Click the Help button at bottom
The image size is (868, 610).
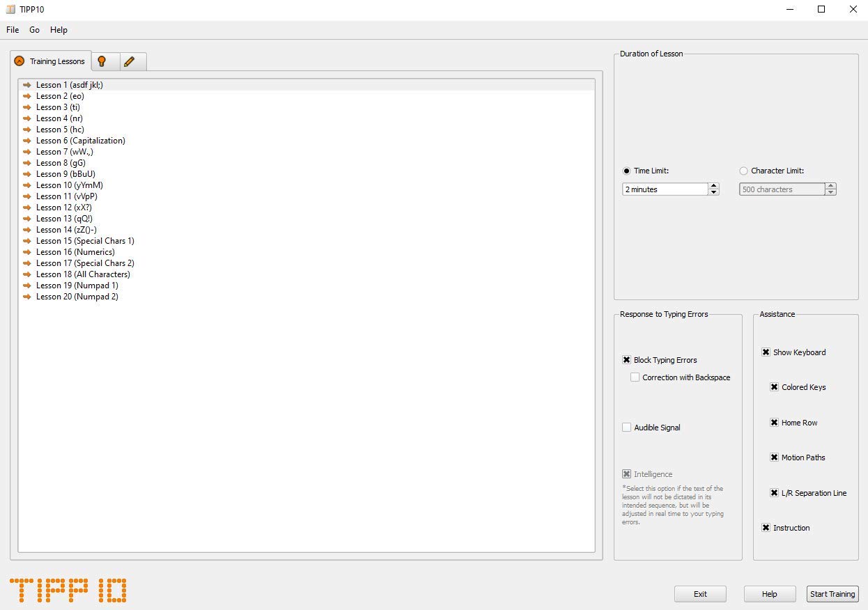[770, 594]
